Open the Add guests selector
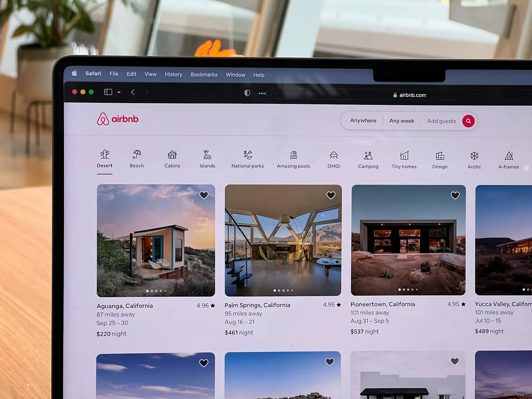 click(x=441, y=121)
